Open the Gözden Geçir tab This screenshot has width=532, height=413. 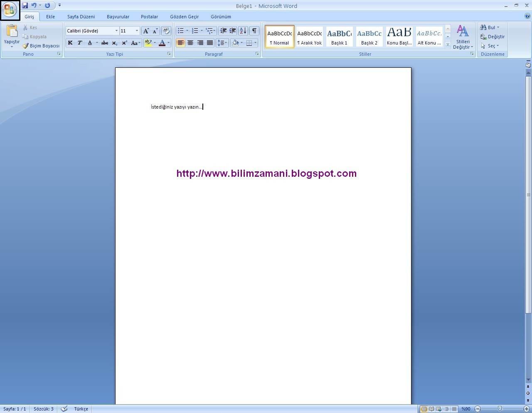coord(184,17)
